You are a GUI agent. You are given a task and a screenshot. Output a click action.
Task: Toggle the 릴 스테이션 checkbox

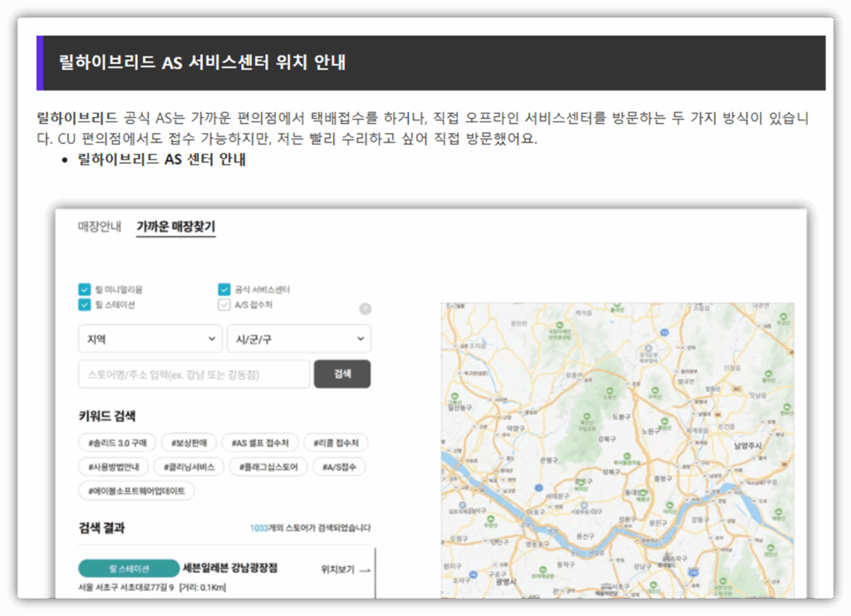pyautogui.click(x=85, y=304)
